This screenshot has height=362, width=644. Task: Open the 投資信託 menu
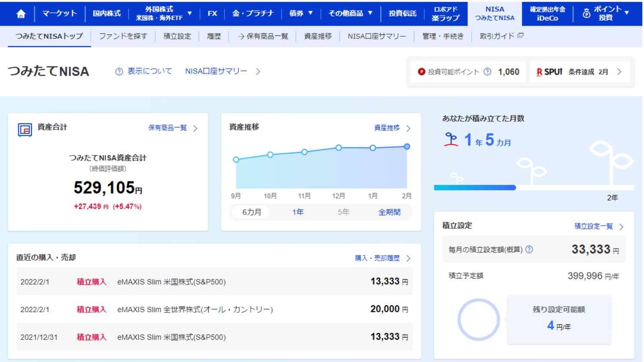click(x=402, y=13)
